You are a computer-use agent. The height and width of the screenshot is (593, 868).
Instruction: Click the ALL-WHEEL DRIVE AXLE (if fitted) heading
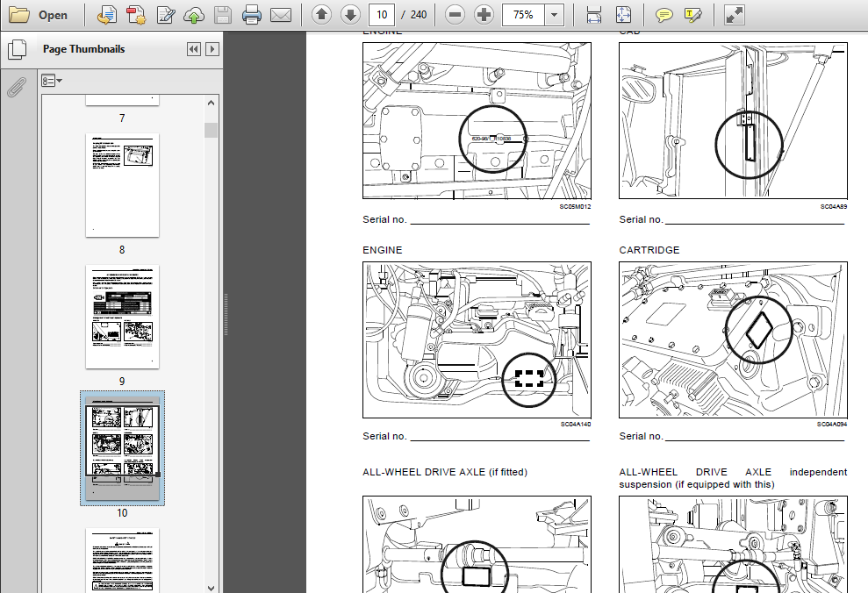click(445, 472)
